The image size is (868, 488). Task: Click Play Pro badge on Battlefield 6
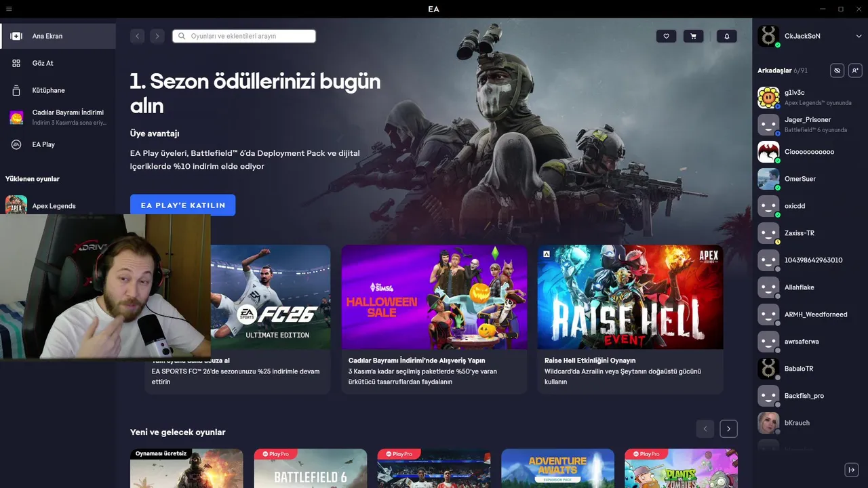[x=277, y=454]
